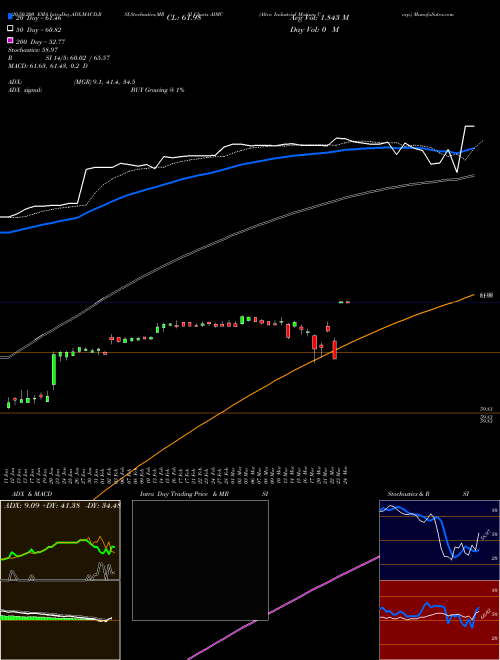Click the white 50 Day legend swatch
Image resolution: width=500 pixels, height=660 pixels.
click(x=10, y=29)
